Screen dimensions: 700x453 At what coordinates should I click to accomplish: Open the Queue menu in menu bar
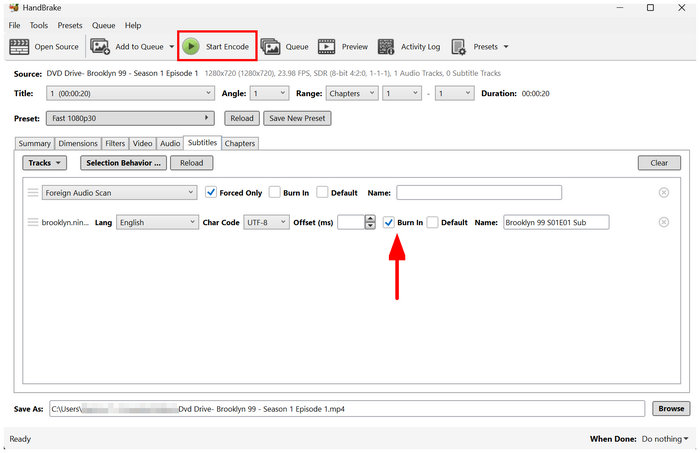coord(104,25)
